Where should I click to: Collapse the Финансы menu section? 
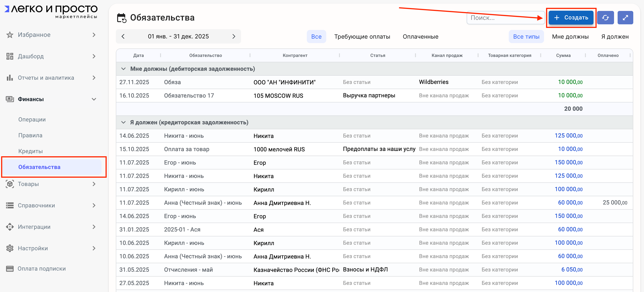coord(94,99)
